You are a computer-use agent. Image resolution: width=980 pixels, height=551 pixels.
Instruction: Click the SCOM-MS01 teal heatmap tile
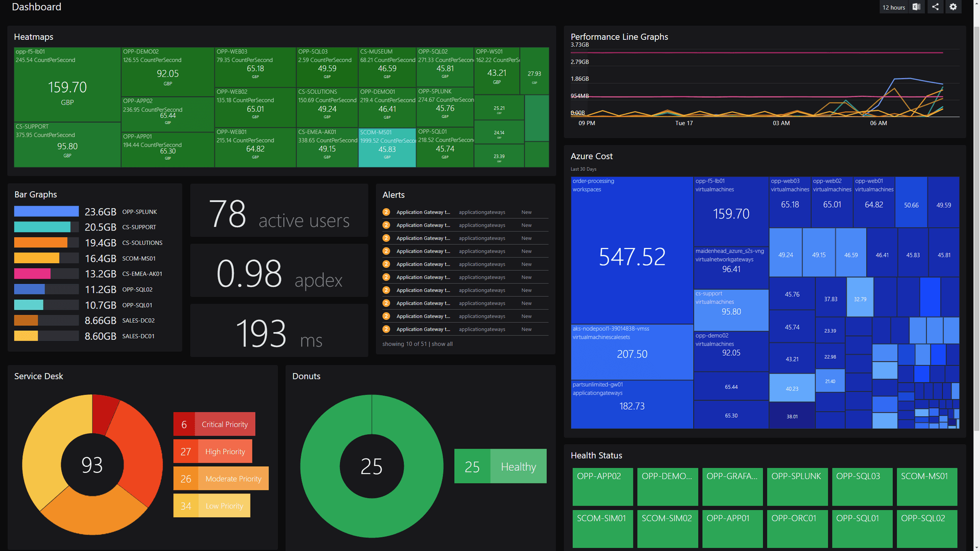tap(387, 147)
